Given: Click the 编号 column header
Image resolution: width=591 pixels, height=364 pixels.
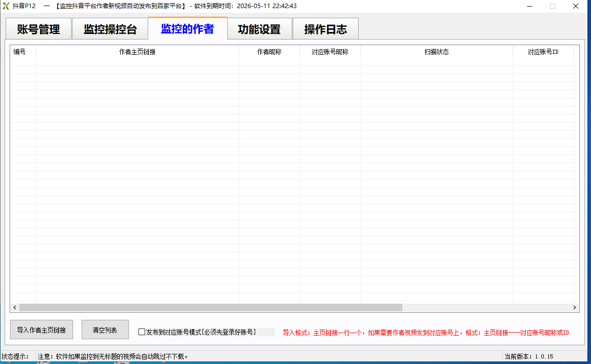Looking at the screenshot, I should (23, 52).
